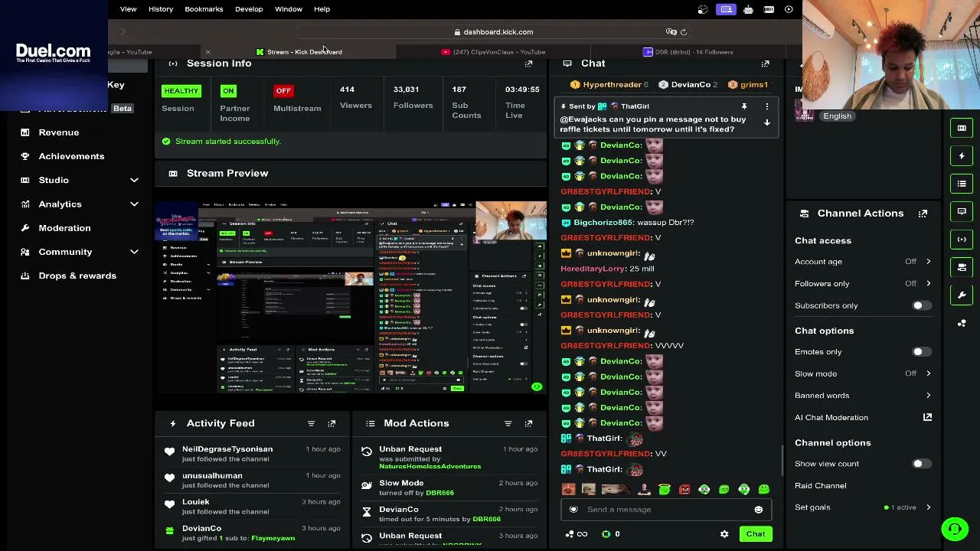The image size is (980, 551).
Task: Open AI Chat Moderation external link
Action: pos(927,418)
